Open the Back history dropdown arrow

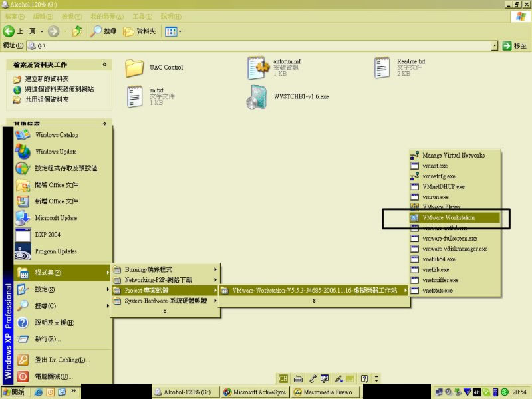point(42,31)
